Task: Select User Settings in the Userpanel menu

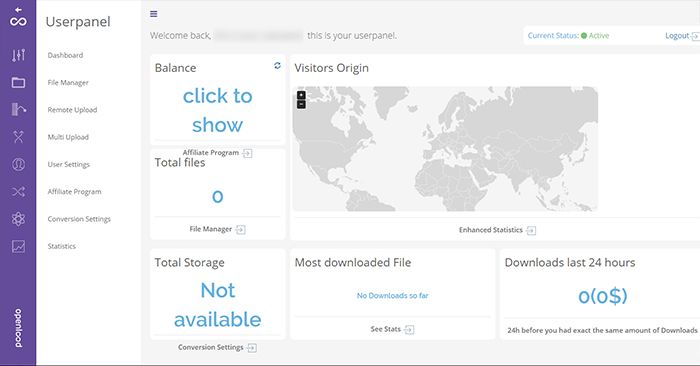Action: coord(68,164)
